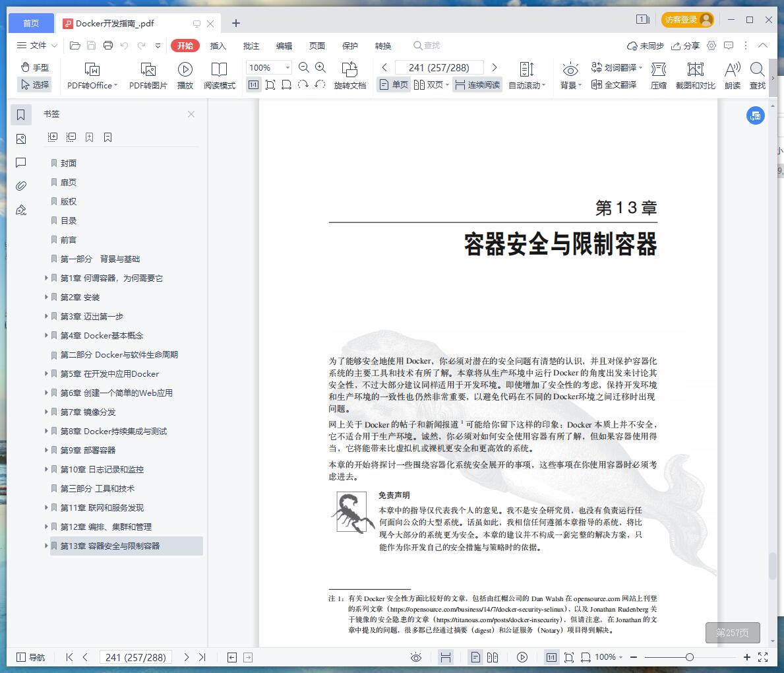
Task: Click the 访客登录 login button
Action: coord(688,20)
